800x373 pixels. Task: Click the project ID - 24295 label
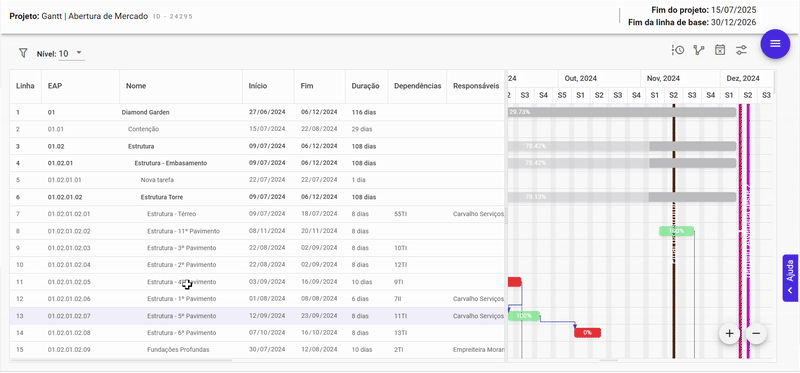pos(173,16)
